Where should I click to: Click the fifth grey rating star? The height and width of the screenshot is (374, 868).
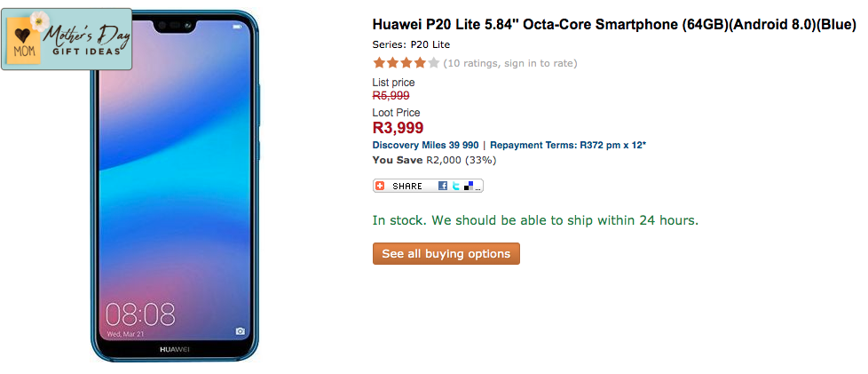click(x=434, y=63)
